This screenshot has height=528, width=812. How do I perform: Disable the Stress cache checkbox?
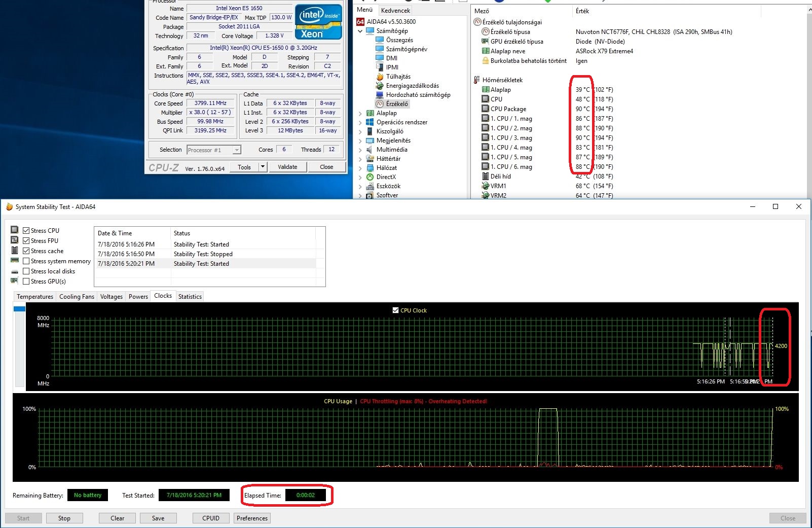coord(26,251)
